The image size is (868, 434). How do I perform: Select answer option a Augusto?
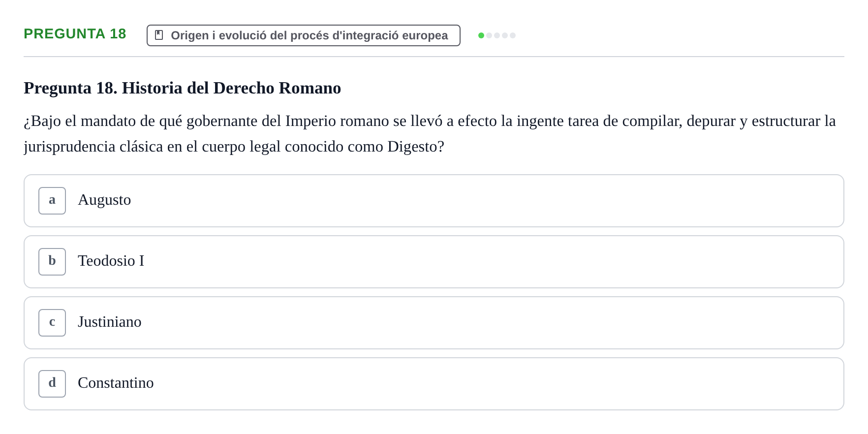tap(434, 201)
